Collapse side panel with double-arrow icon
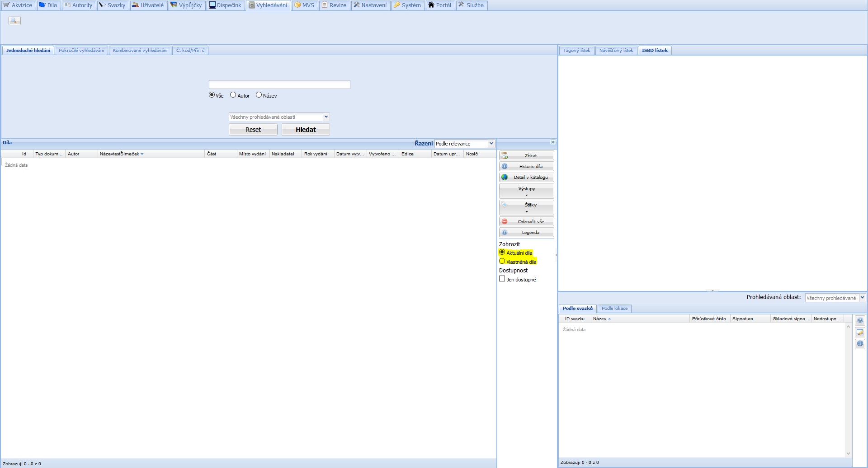Image resolution: width=868 pixels, height=468 pixels. pyautogui.click(x=552, y=142)
